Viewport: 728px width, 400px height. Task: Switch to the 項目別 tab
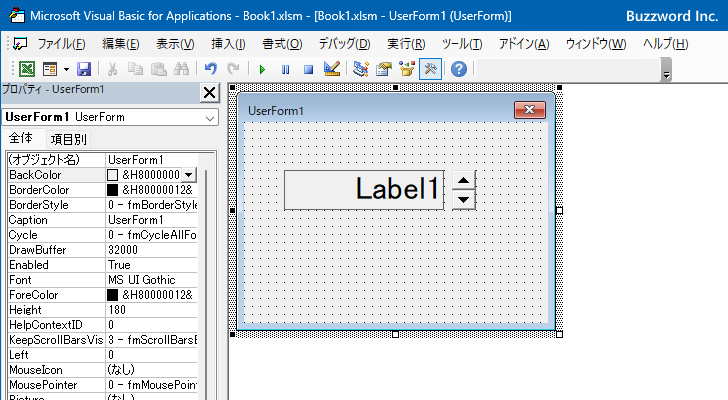tap(69, 139)
